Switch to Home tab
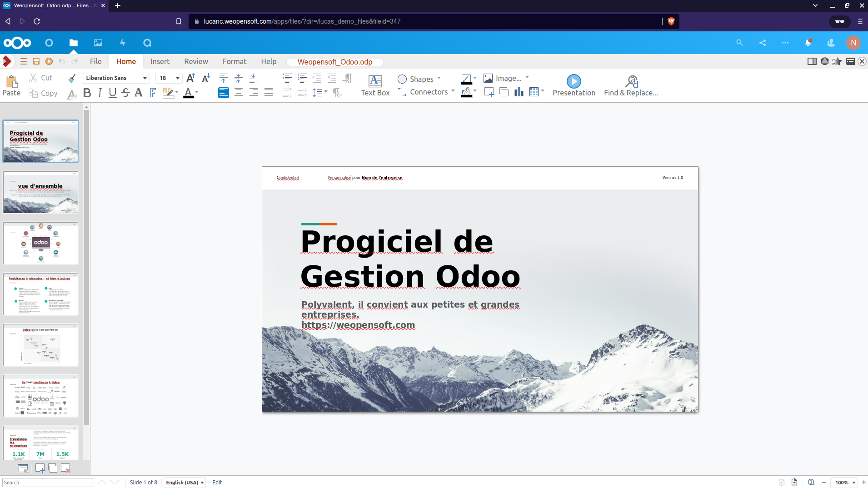The image size is (868, 488). pos(126,61)
